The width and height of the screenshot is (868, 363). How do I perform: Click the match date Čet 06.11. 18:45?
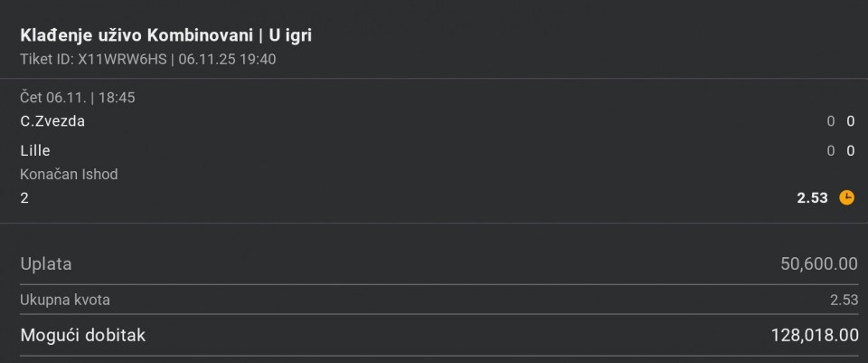(x=78, y=97)
